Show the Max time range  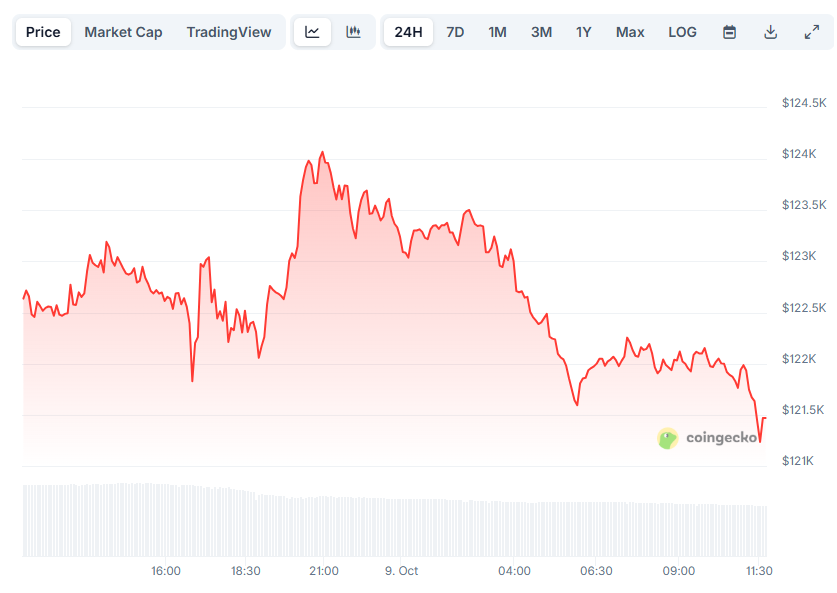pyautogui.click(x=630, y=32)
